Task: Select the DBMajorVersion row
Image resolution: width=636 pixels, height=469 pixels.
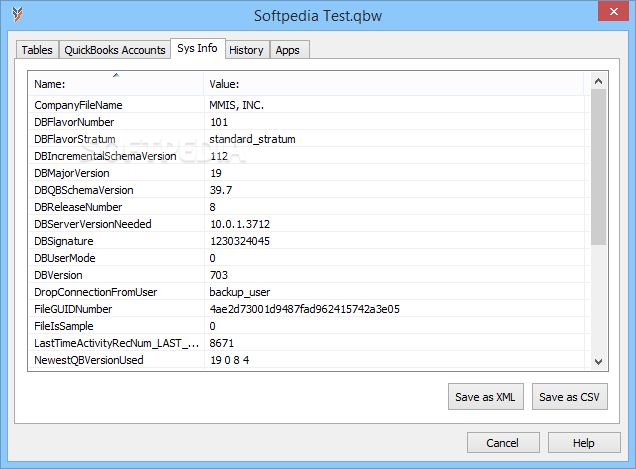Action: (309, 173)
